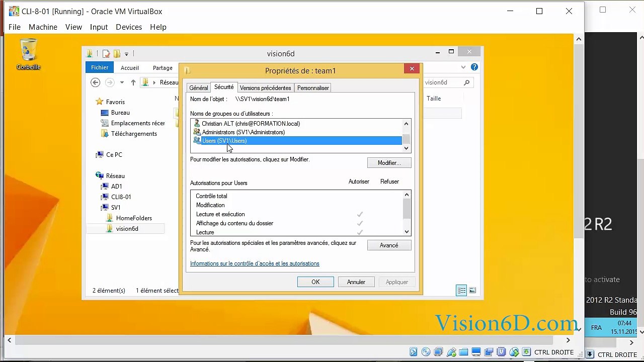Click the search magnifier in vision6d search box
Screen dimensions: 644x362
coord(467,82)
